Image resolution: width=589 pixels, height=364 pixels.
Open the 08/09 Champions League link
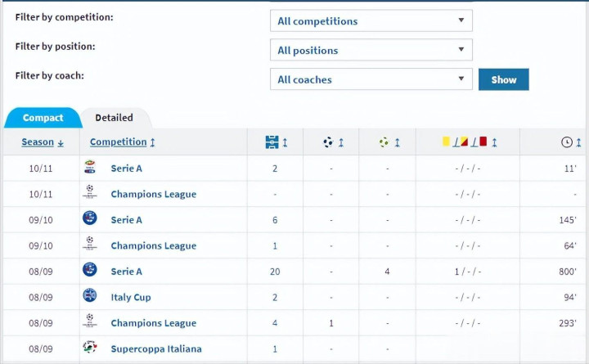pos(154,323)
